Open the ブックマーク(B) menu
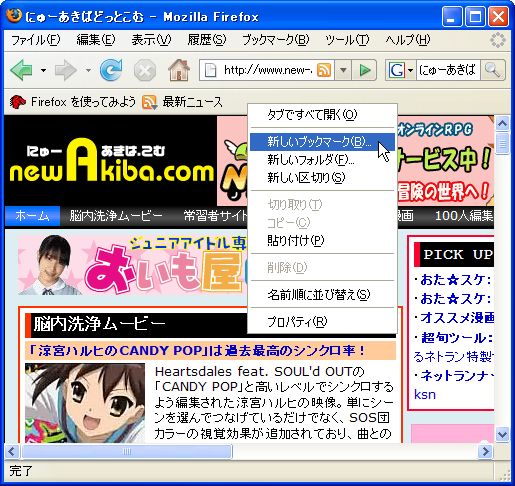 click(x=276, y=40)
